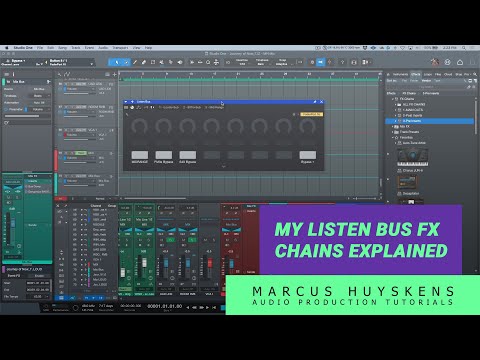This screenshot has width=480, height=360.
Task: Open the Transport menu
Action: (x=120, y=48)
